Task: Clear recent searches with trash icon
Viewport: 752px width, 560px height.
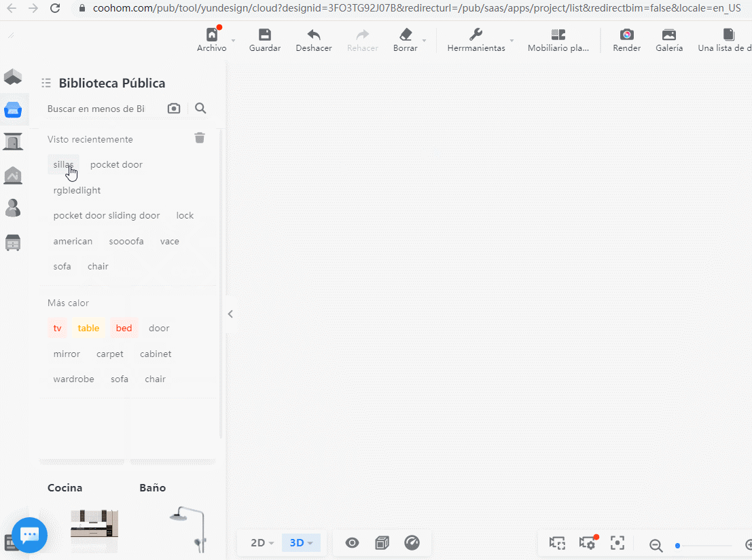Action: (200, 138)
